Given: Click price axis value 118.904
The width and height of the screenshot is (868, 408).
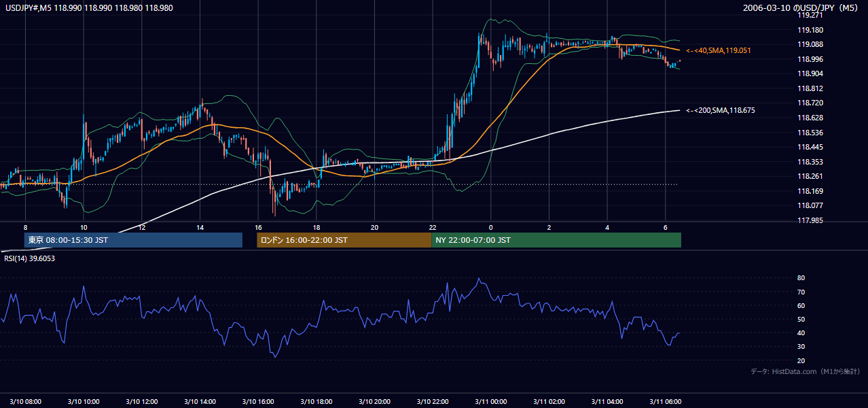Looking at the screenshot, I should pyautogui.click(x=811, y=73).
